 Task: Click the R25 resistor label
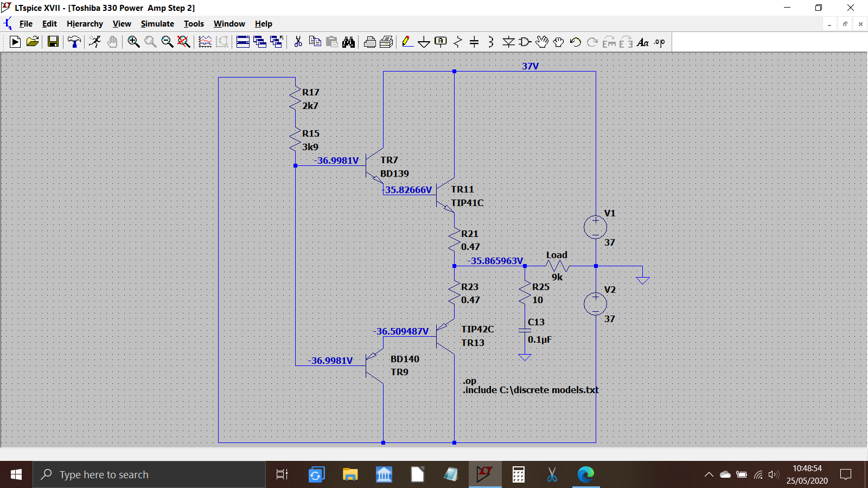pos(541,287)
